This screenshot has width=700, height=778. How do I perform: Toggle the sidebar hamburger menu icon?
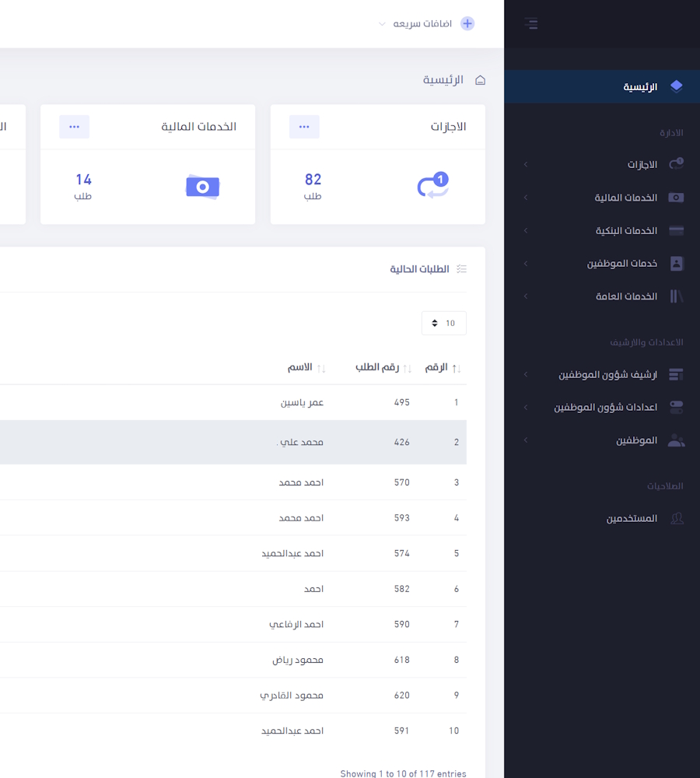coord(531,23)
